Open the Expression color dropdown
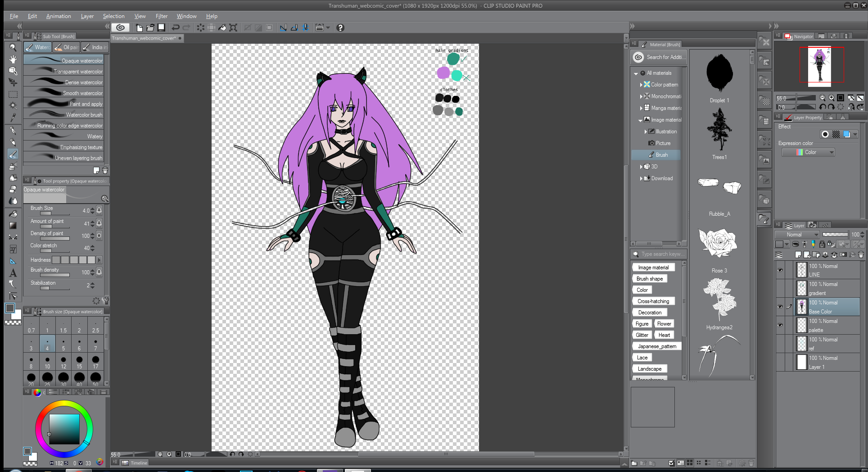This screenshot has height=472, width=868. 809,152
